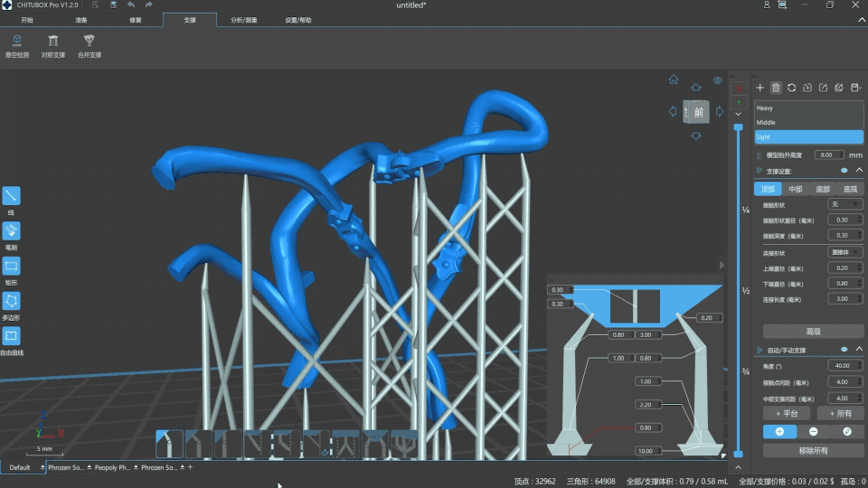The height and width of the screenshot is (488, 868).
Task: Switch to 中部 support settings tab
Action: point(796,189)
